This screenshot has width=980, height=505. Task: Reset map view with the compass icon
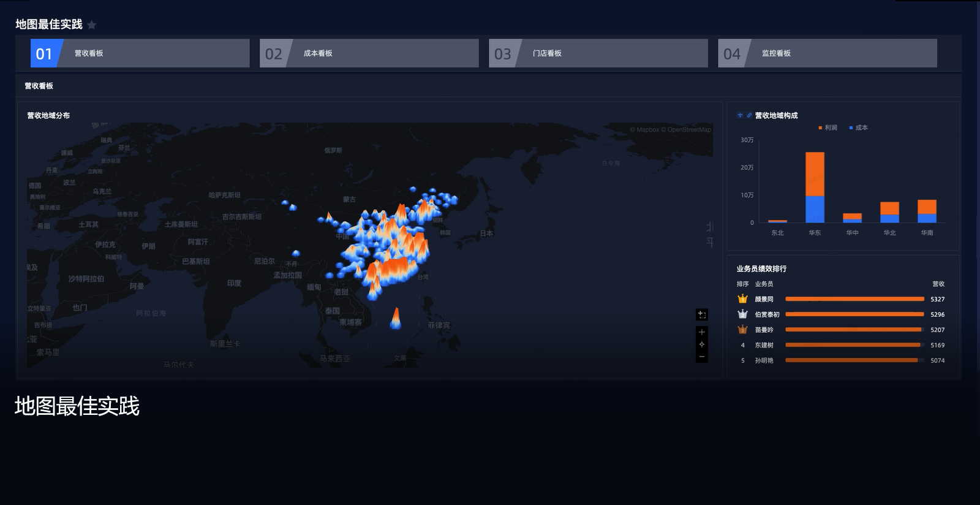coord(702,344)
